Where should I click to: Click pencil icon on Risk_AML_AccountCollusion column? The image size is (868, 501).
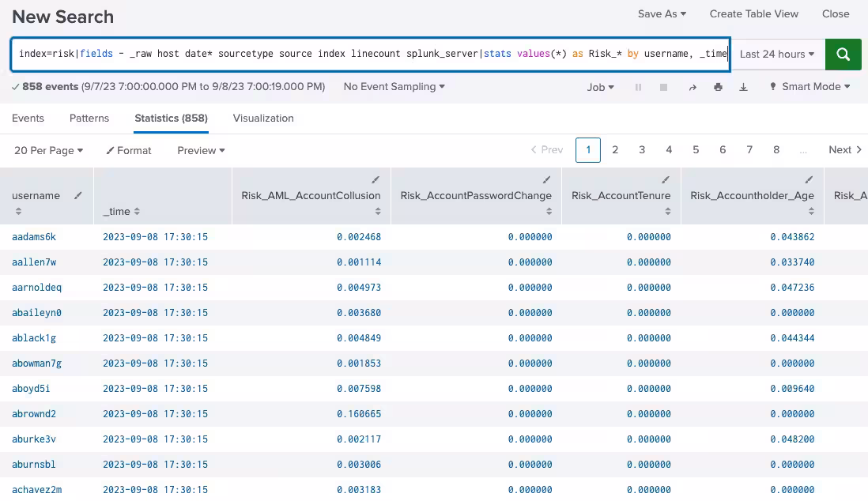pyautogui.click(x=376, y=180)
